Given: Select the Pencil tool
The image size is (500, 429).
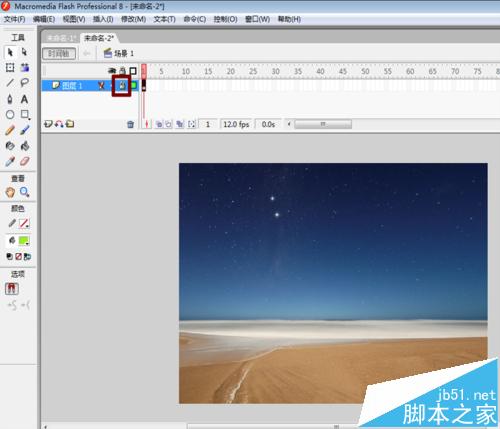Looking at the screenshot, I should tap(10, 130).
